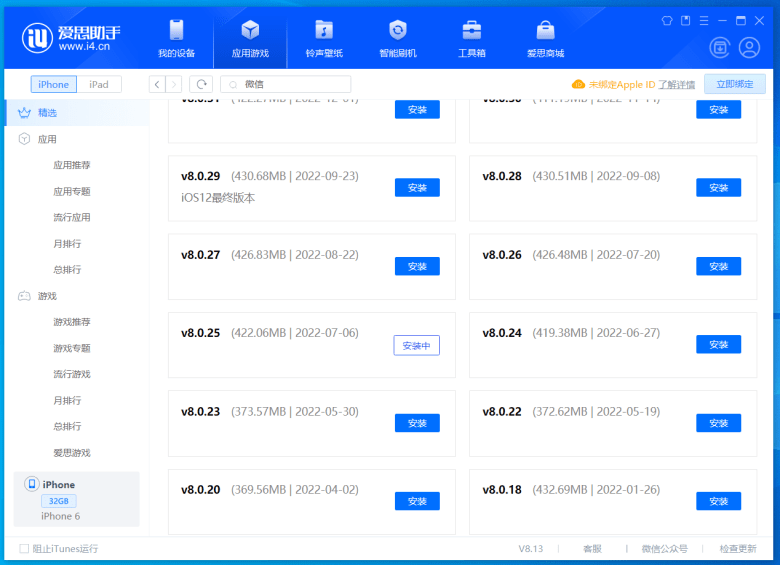The image size is (780, 565).
Task: Click the crown icon beside 精选
Action: point(24,113)
